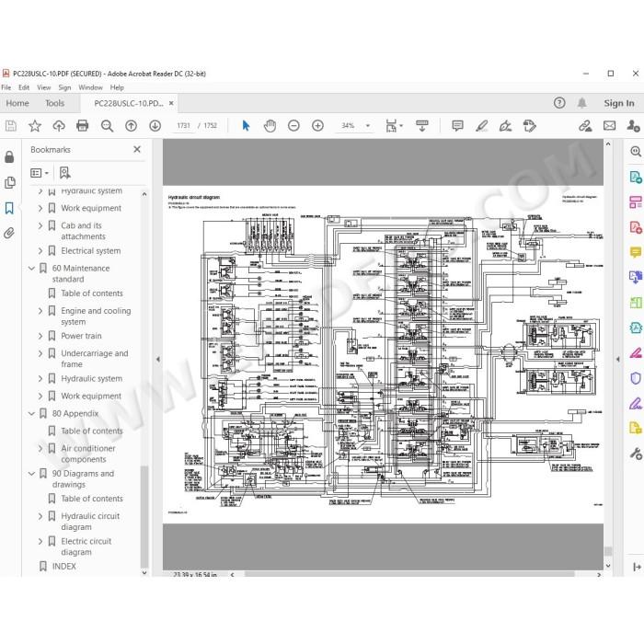Viewport: 644px width, 644px height.
Task: Close the PC228USLC-10.PDF document tab
Action: (x=171, y=103)
